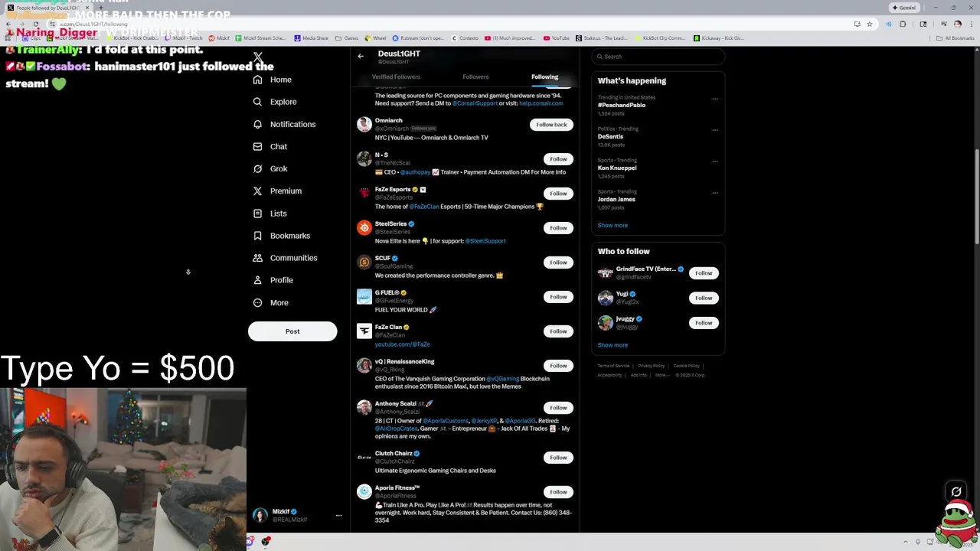Screen dimensions: 980x551
Task: Select the Following tab
Action: (x=545, y=77)
